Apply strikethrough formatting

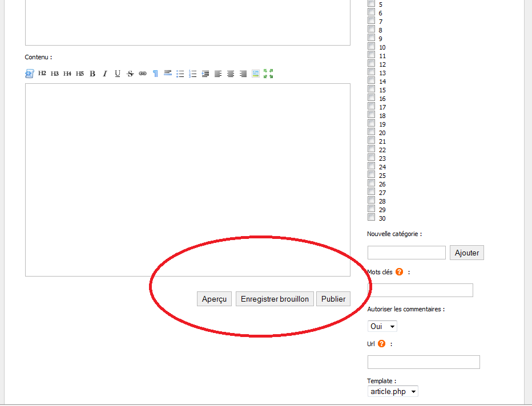(130, 74)
